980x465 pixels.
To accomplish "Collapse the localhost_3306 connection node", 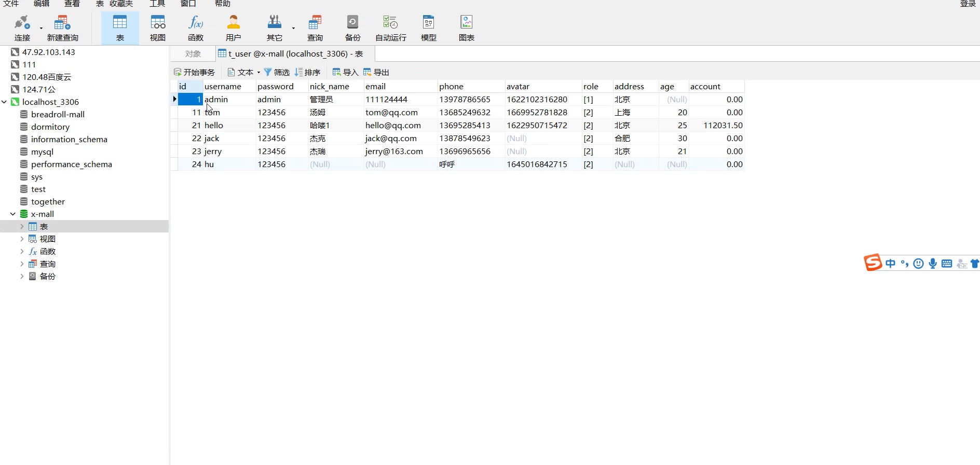I will pyautogui.click(x=5, y=102).
